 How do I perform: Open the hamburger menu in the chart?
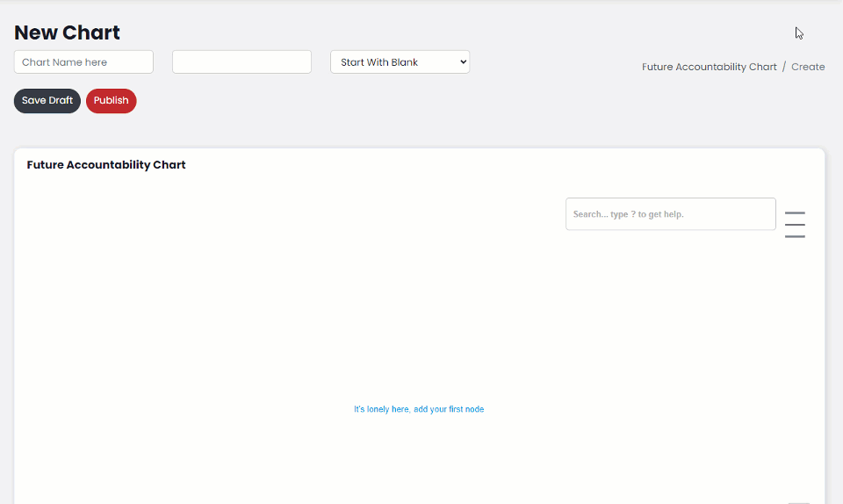click(795, 224)
